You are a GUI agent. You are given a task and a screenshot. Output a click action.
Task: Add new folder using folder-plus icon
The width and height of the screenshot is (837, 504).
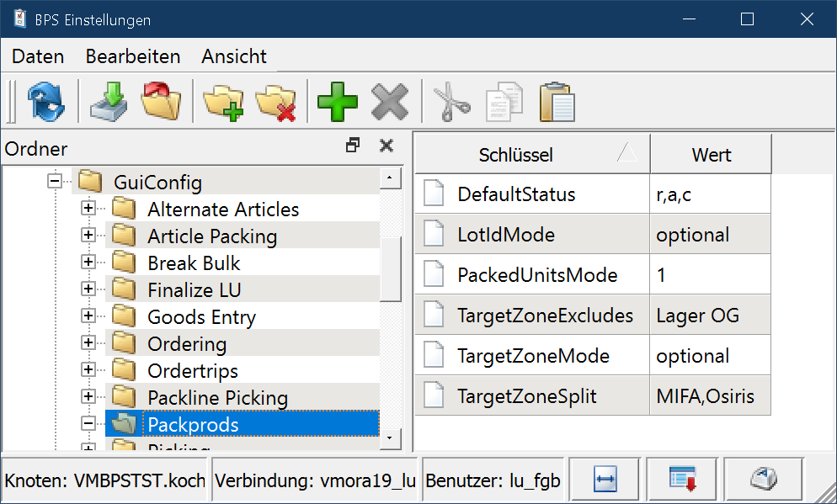(222, 103)
